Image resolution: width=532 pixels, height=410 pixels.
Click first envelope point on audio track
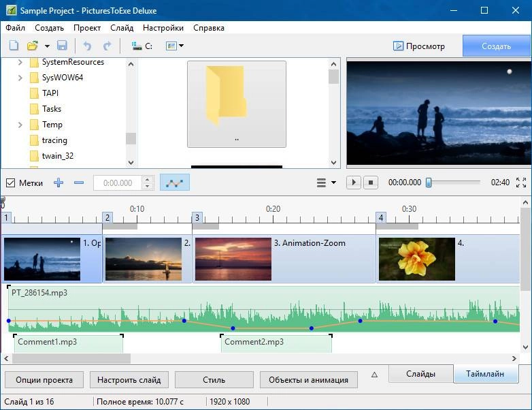tap(8, 321)
